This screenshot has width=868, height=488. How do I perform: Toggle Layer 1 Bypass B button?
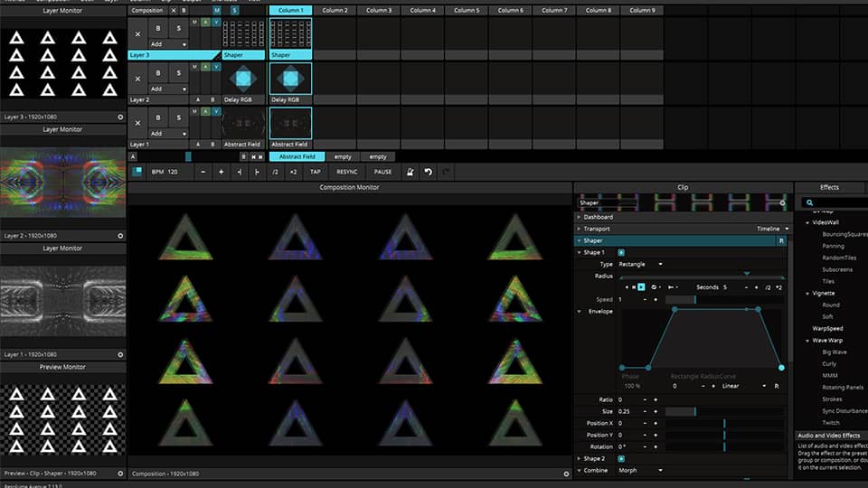click(157, 117)
